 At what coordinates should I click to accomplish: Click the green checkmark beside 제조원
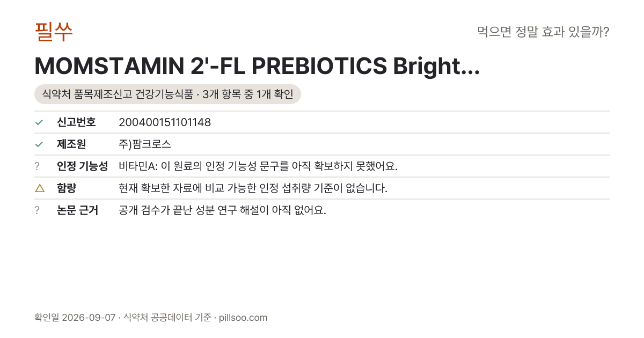[x=39, y=144]
